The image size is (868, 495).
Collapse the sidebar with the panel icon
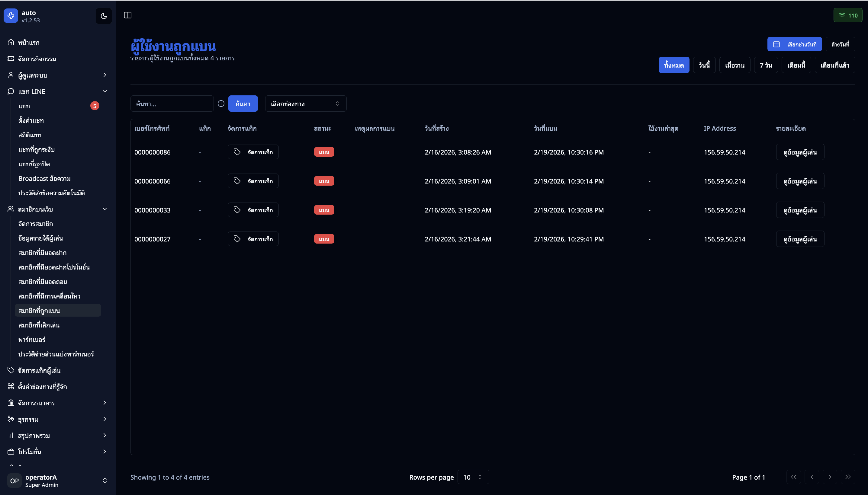(127, 15)
